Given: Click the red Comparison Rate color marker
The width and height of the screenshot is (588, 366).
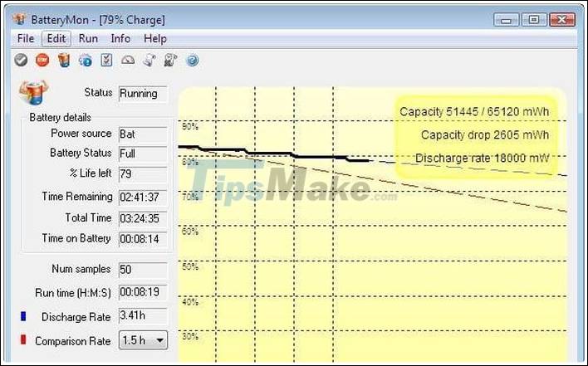Looking at the screenshot, I should click(23, 339).
